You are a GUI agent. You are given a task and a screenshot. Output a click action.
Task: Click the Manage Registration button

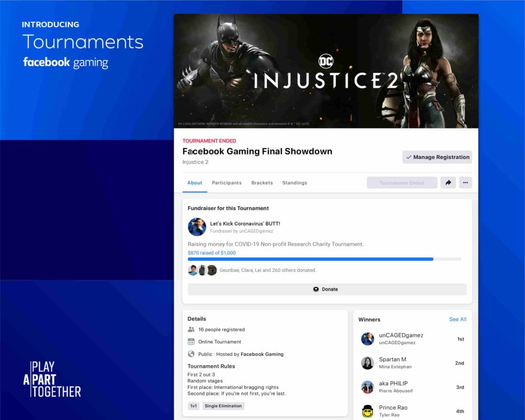tap(437, 157)
